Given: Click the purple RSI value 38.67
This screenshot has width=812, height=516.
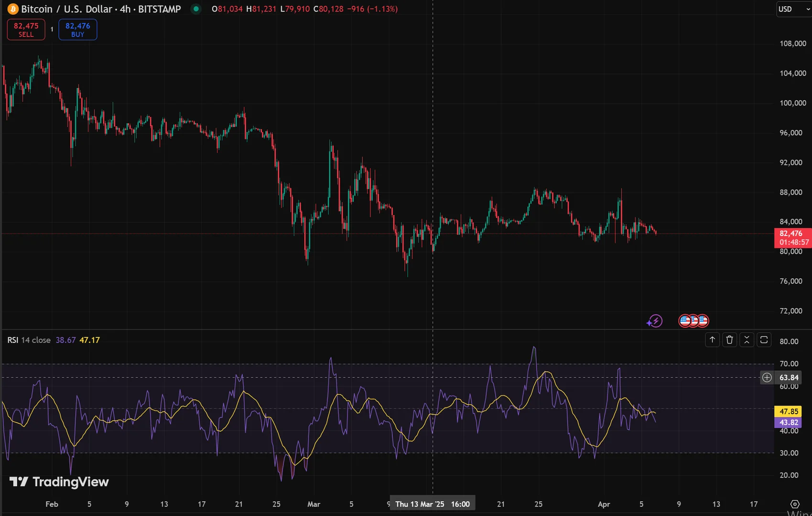Looking at the screenshot, I should [65, 340].
